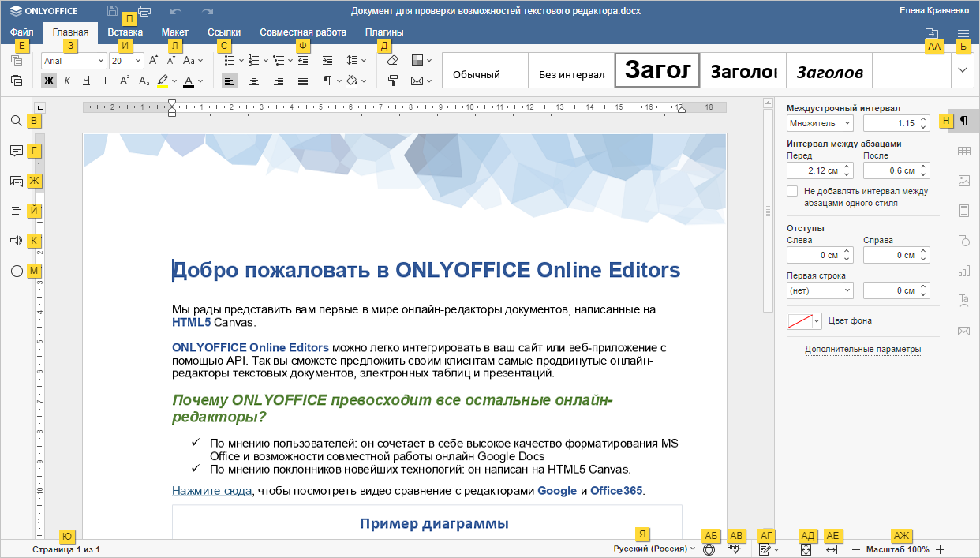Toggle bold formatting

coord(49,80)
